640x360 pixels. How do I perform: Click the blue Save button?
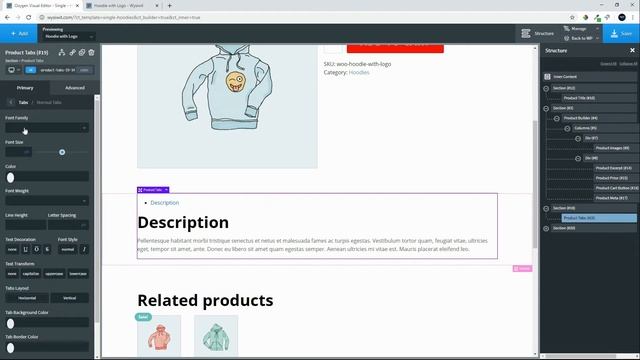coord(621,33)
